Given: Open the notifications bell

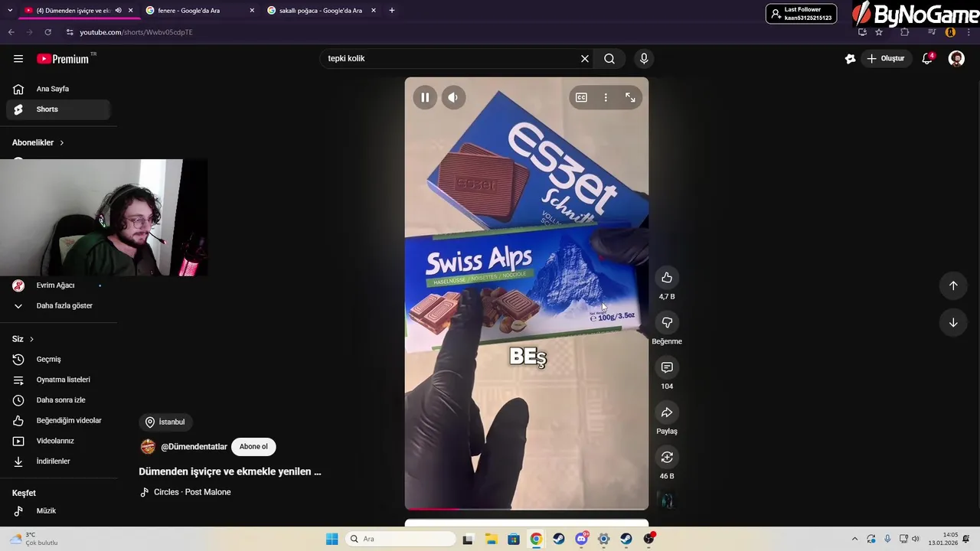Looking at the screenshot, I should [927, 59].
